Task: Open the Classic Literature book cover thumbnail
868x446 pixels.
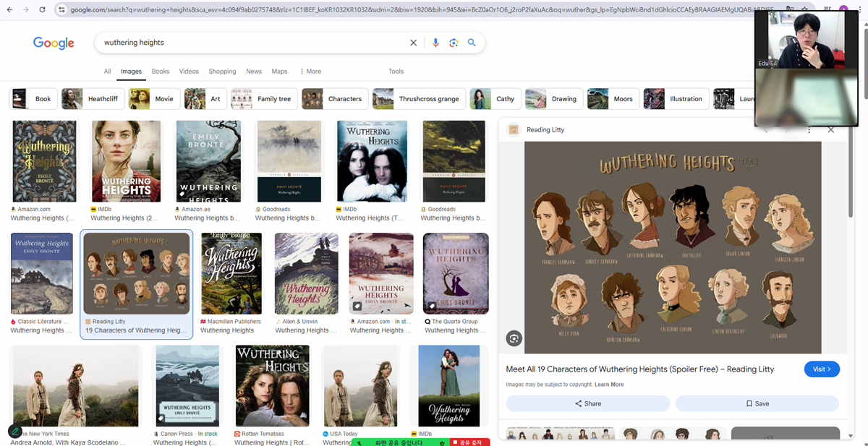Action: pos(41,273)
